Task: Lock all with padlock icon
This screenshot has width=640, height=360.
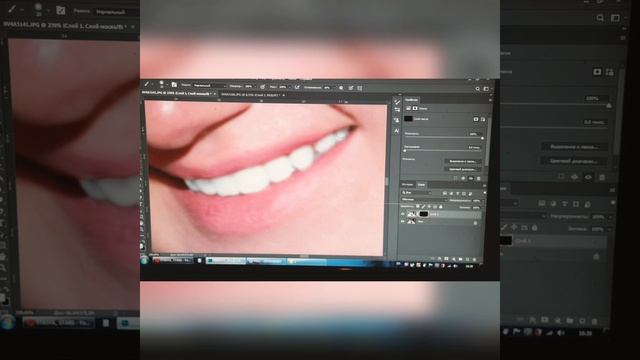Action: (x=441, y=207)
